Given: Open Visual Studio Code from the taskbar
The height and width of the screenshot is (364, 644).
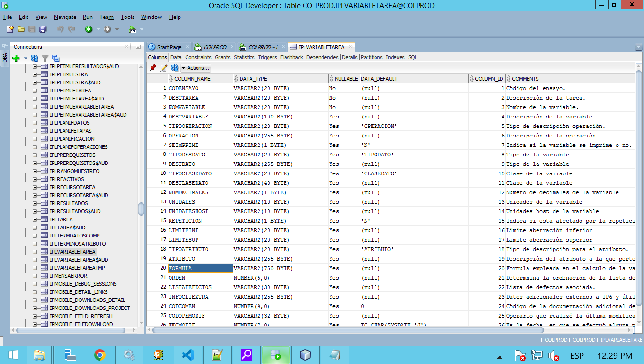Looking at the screenshot, I should click(x=188, y=355).
